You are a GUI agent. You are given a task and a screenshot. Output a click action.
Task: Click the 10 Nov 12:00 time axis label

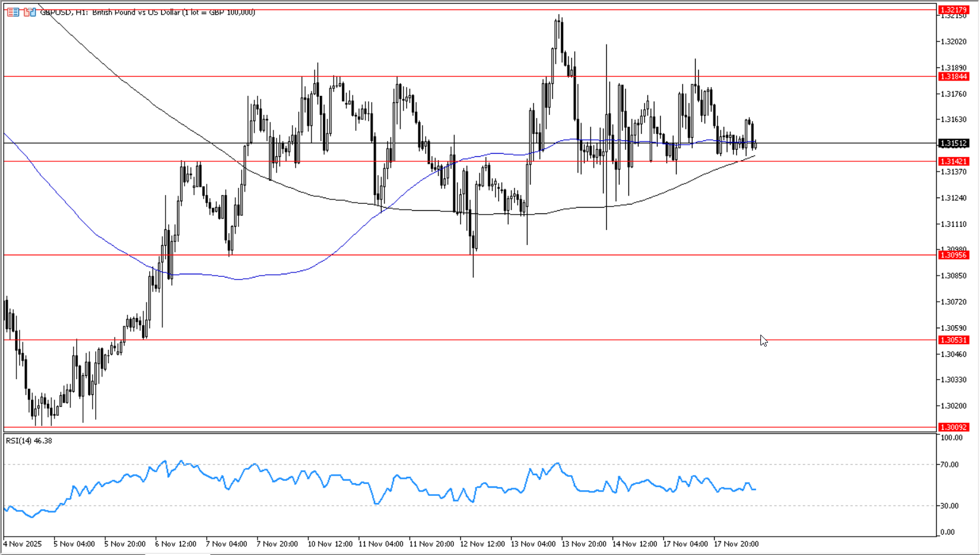(x=329, y=544)
